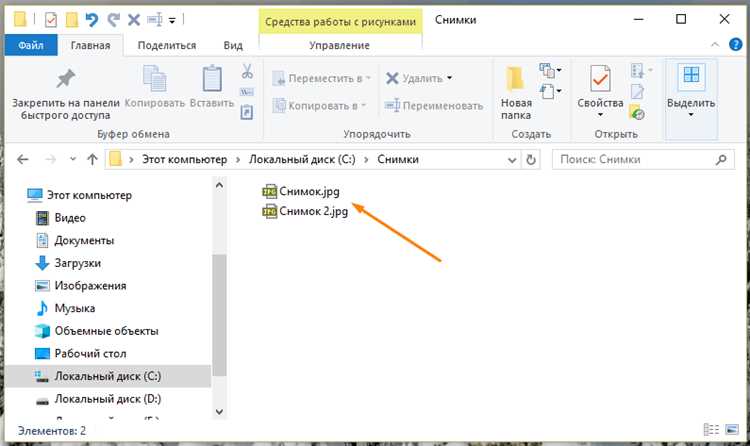Open Музыка in the navigation pane
This screenshot has width=750, height=446.
66,308
